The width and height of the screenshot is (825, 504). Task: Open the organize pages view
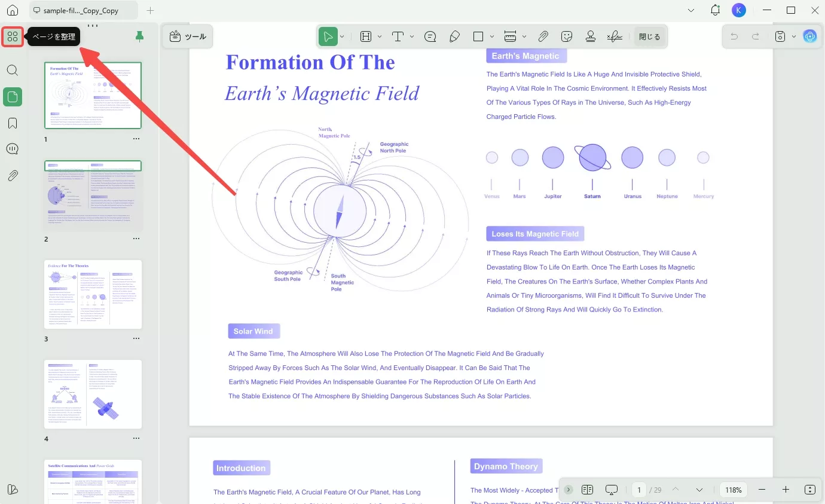[13, 37]
